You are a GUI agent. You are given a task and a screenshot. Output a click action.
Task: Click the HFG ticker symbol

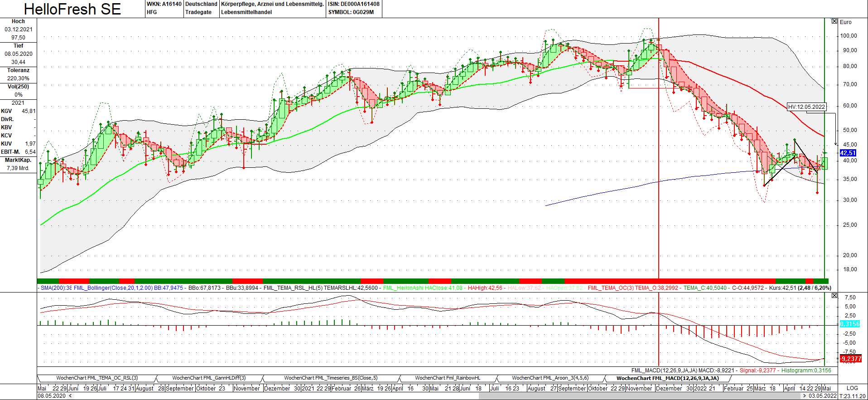coord(152,12)
